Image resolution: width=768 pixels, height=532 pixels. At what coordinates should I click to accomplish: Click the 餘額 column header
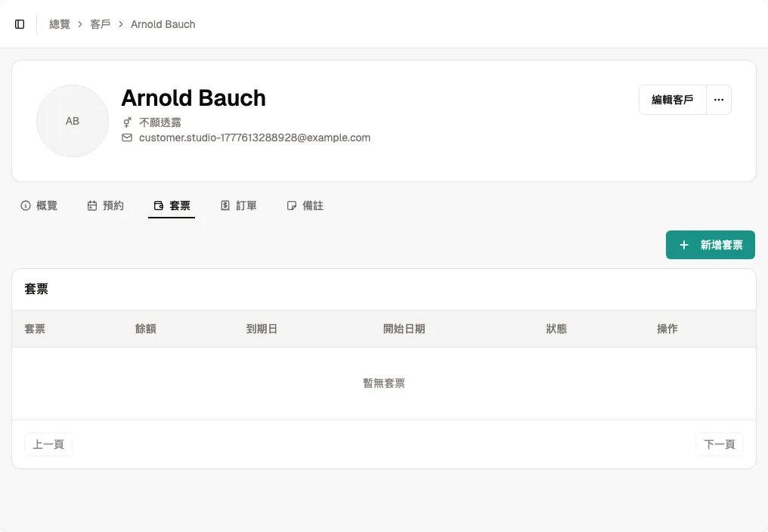(145, 329)
